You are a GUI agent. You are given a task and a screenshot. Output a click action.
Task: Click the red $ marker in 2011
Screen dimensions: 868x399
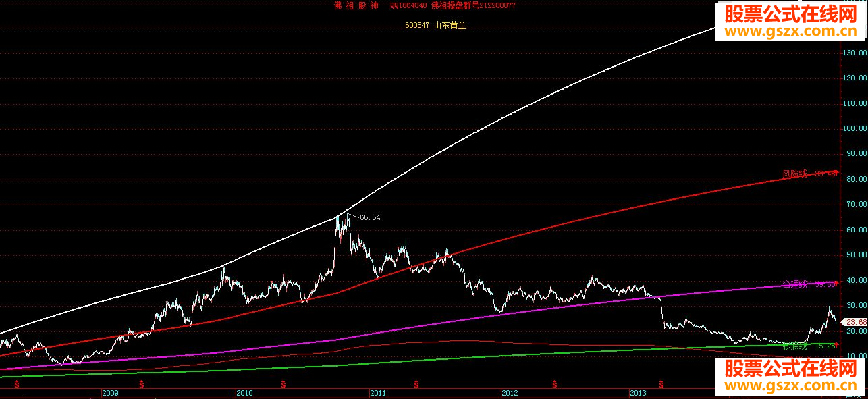click(x=416, y=384)
